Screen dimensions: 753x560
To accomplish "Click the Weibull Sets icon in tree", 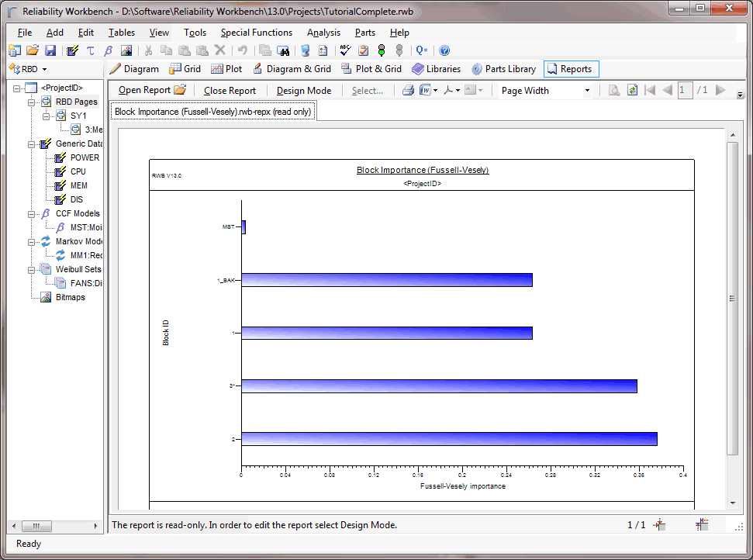I will pos(47,269).
